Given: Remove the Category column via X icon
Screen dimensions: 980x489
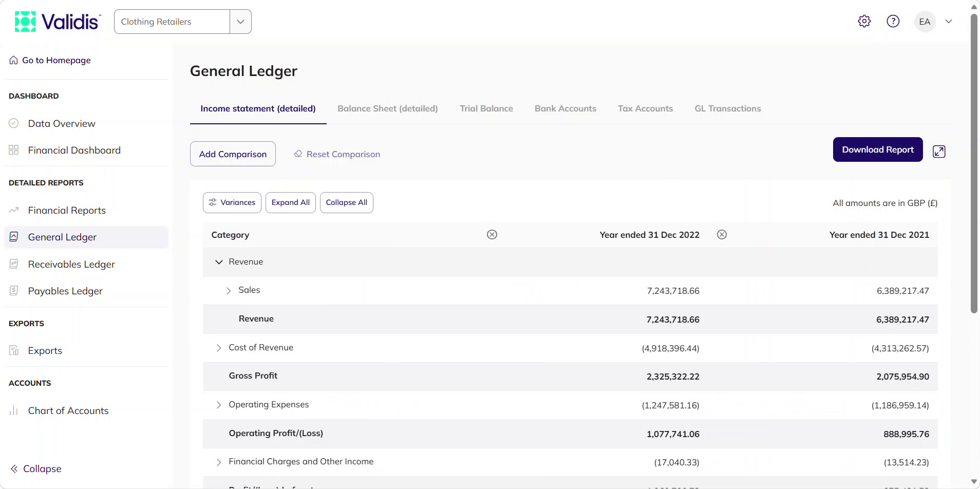Looking at the screenshot, I should tap(492, 235).
